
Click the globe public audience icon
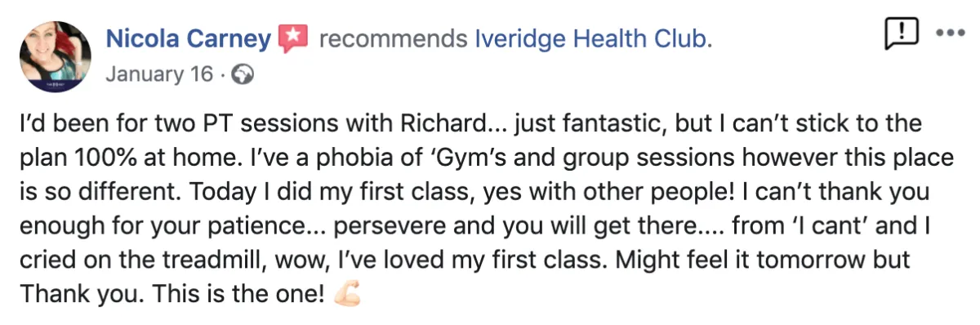coord(243,75)
